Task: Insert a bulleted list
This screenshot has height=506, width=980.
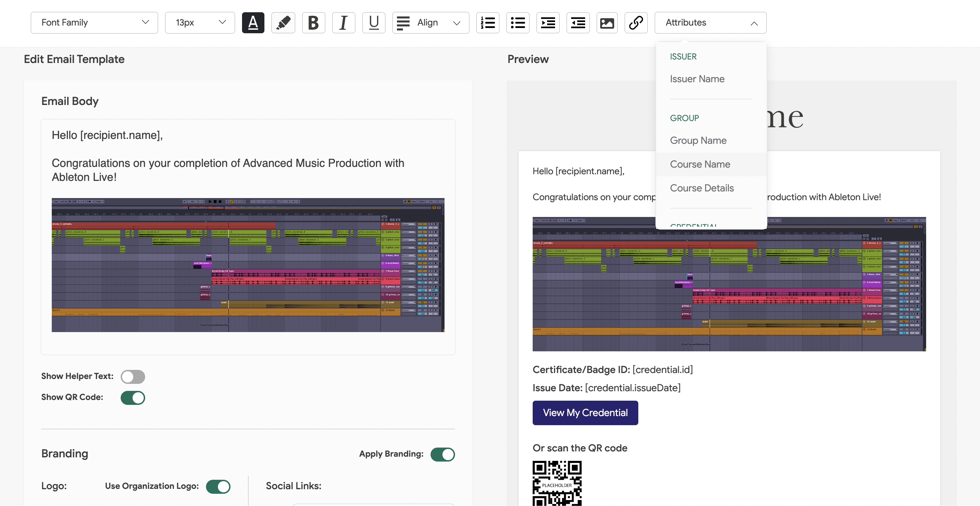Action: click(x=518, y=23)
